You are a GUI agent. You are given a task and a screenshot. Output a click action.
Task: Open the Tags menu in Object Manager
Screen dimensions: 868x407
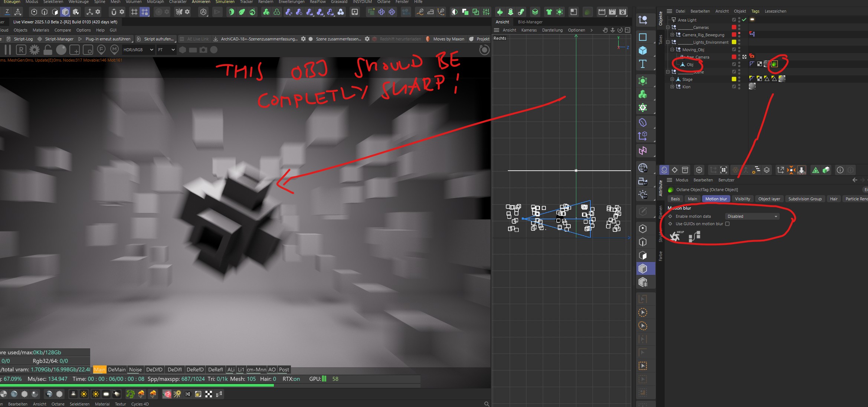click(755, 11)
